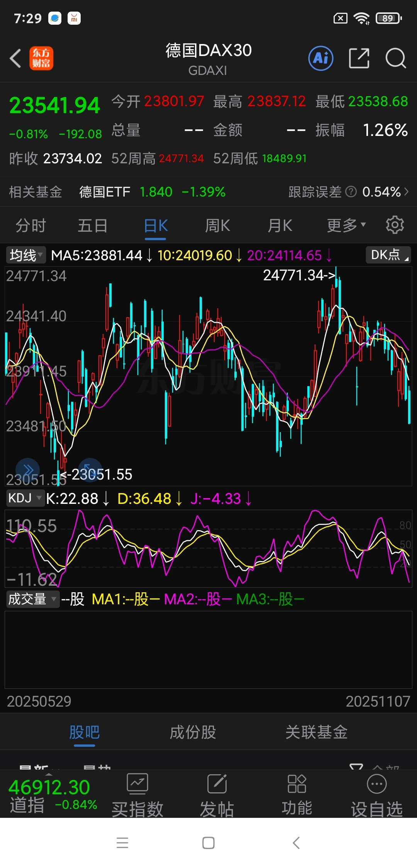Tap the double-arrow chart scroll button
Image resolution: width=417 pixels, height=868 pixels.
click(x=27, y=470)
